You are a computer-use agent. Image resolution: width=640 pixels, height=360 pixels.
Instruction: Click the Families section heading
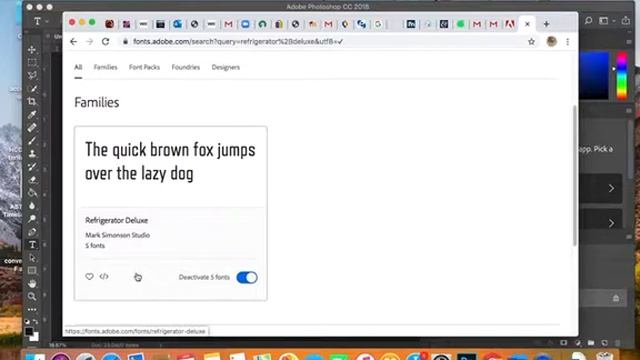97,102
